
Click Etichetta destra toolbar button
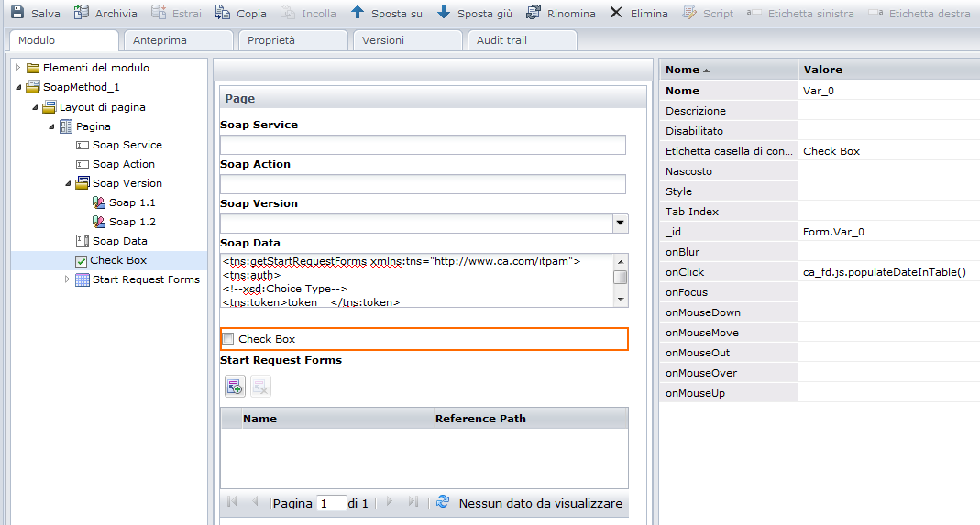(919, 13)
